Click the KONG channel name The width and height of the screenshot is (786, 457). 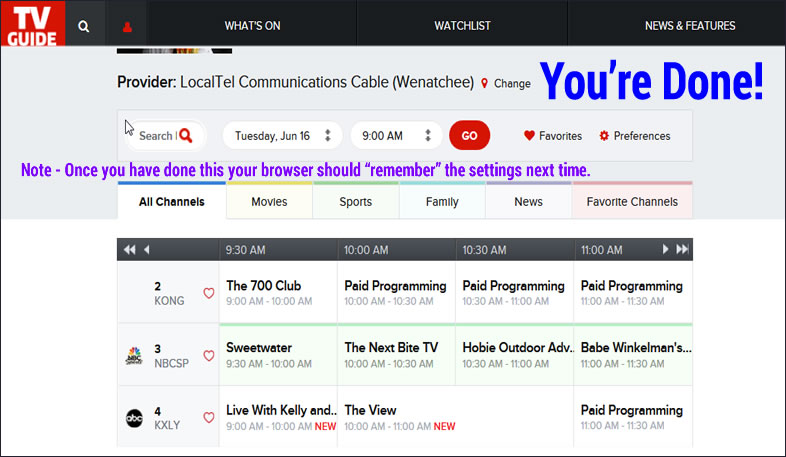[169, 301]
